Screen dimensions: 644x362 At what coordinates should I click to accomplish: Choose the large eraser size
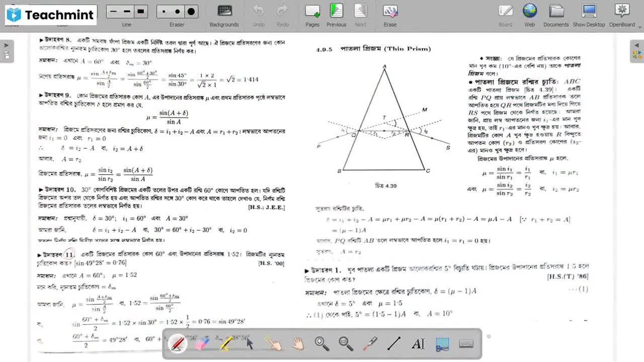point(191,11)
